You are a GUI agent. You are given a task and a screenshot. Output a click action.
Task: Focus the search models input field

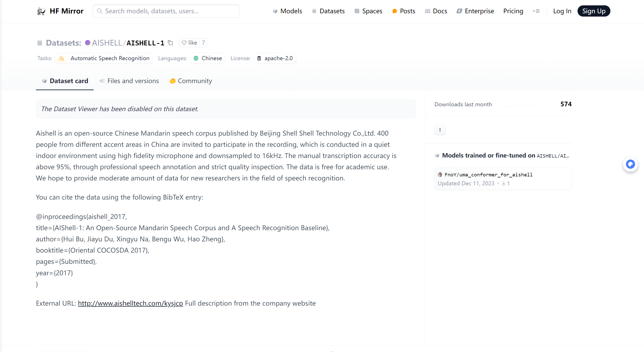click(x=166, y=11)
